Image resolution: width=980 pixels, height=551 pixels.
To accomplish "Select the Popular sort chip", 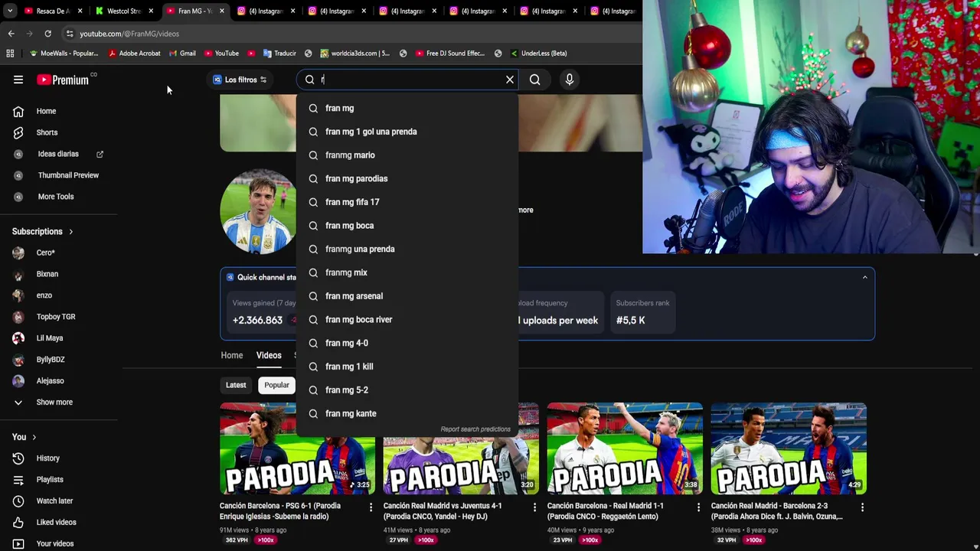I will click(x=276, y=386).
